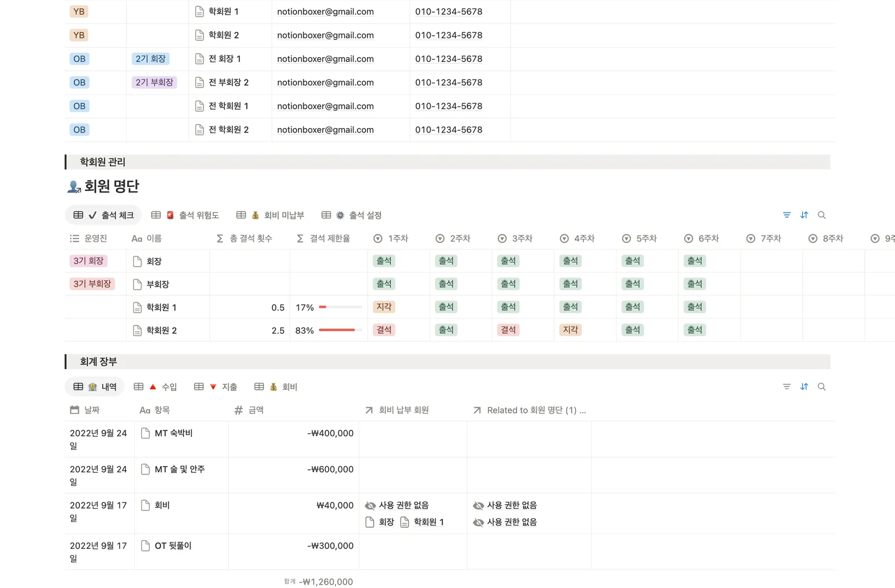Open the 내역 view tab
This screenshot has height=588, width=895.
click(x=95, y=387)
